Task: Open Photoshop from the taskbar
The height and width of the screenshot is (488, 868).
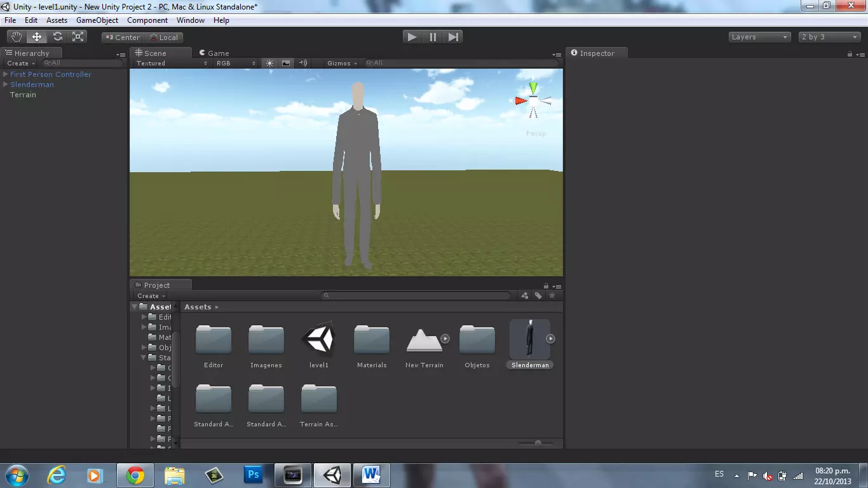Action: pyautogui.click(x=253, y=475)
